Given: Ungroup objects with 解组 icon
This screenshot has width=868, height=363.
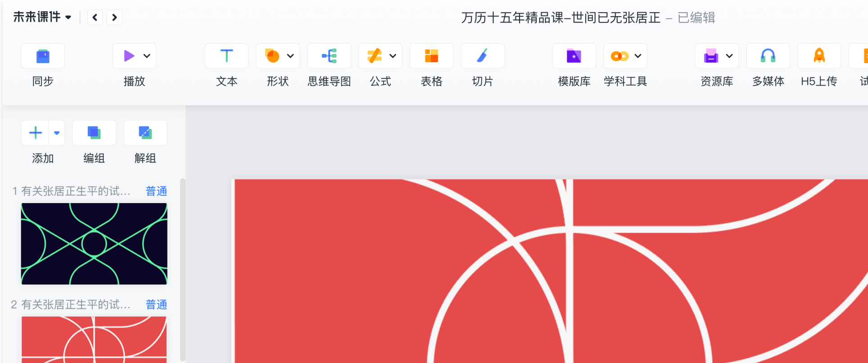Looking at the screenshot, I should point(145,133).
